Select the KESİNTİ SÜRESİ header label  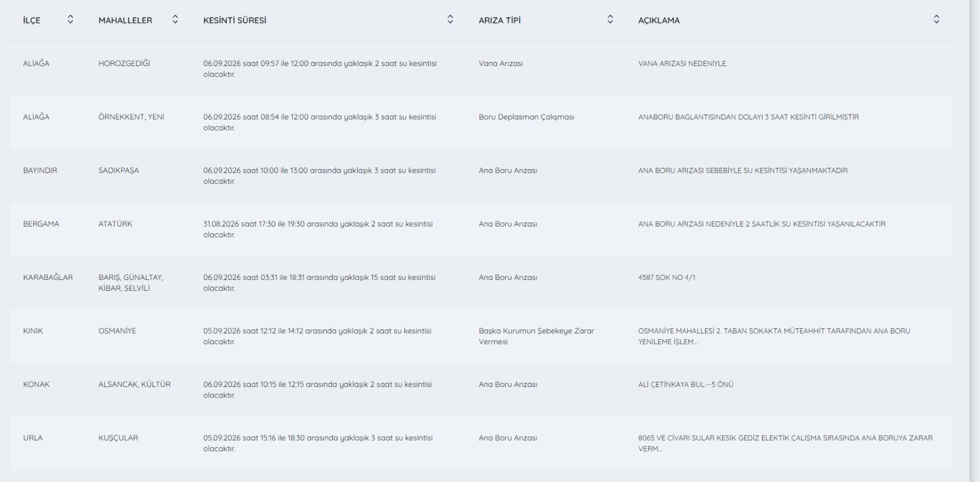(x=235, y=20)
